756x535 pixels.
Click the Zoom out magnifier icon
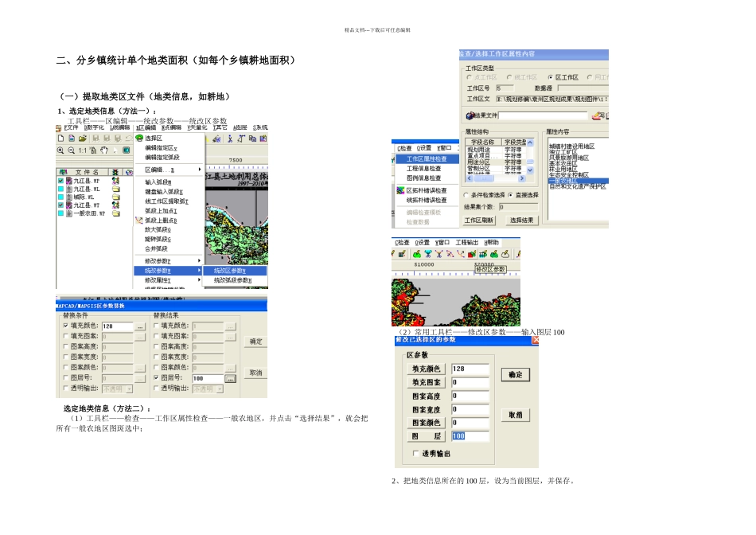click(x=71, y=150)
